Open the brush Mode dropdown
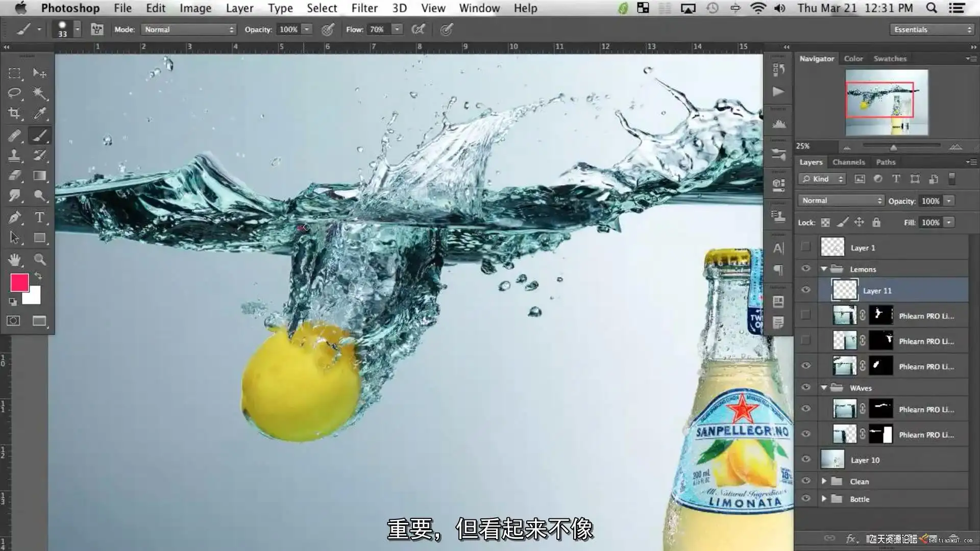Screen dimensions: 980x551 188,30
